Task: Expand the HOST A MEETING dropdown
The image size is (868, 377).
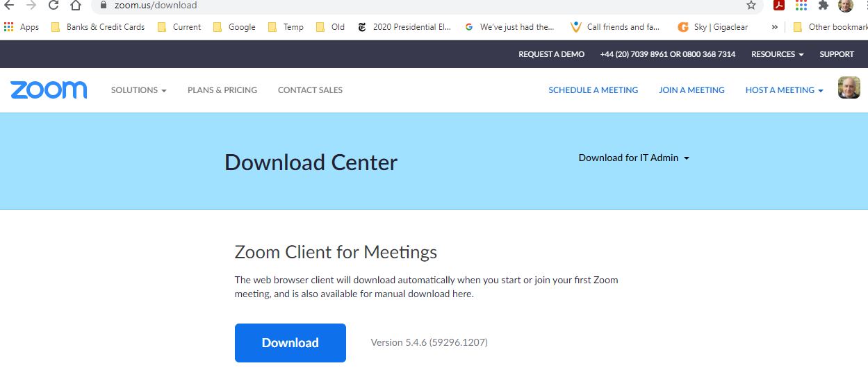Action: pyautogui.click(x=784, y=90)
